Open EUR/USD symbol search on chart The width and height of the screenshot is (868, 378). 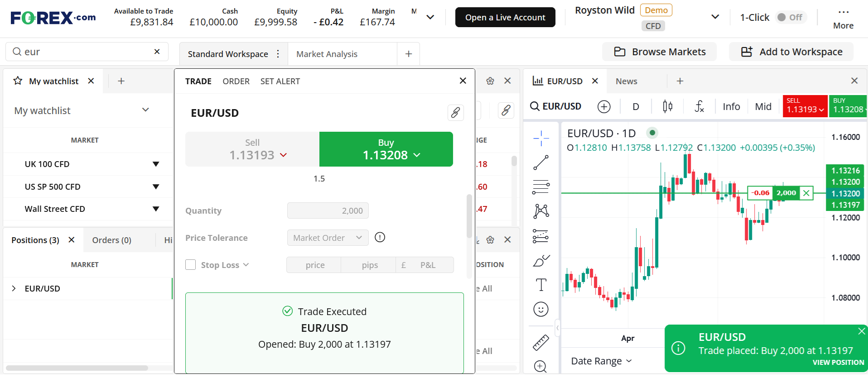tap(555, 106)
